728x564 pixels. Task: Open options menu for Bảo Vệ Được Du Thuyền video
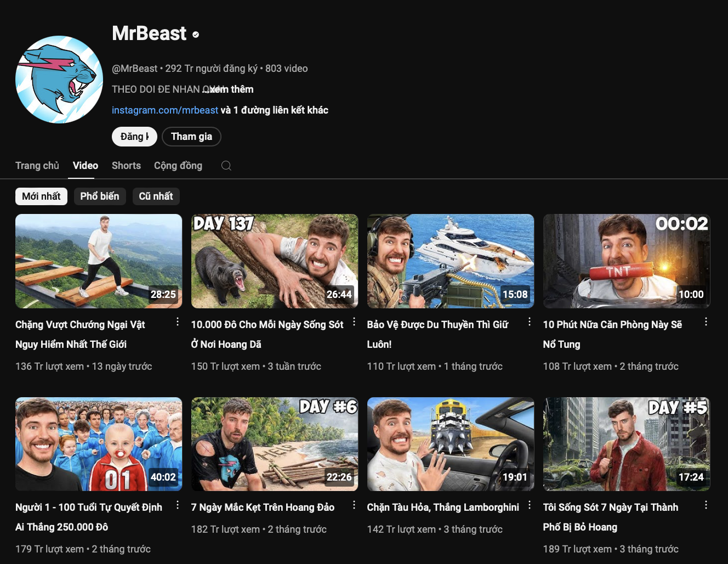(x=530, y=322)
